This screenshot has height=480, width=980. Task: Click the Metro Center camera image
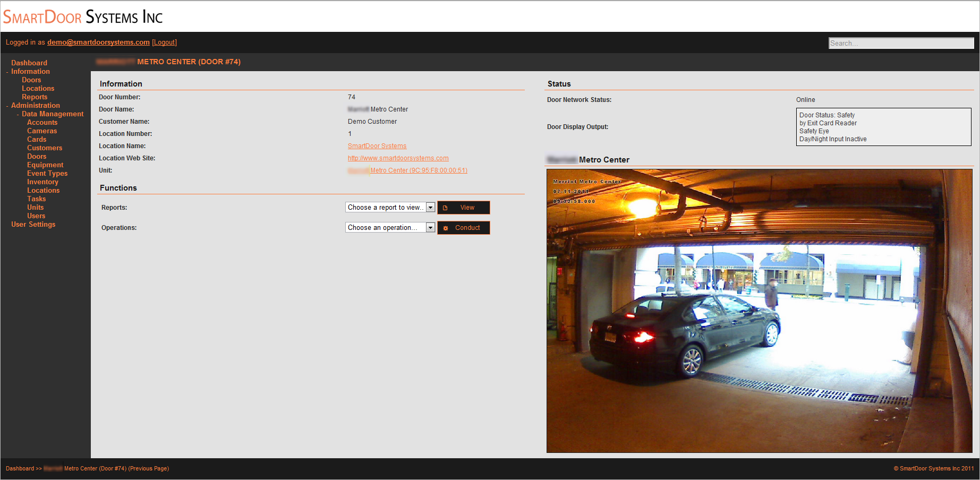[759, 311]
